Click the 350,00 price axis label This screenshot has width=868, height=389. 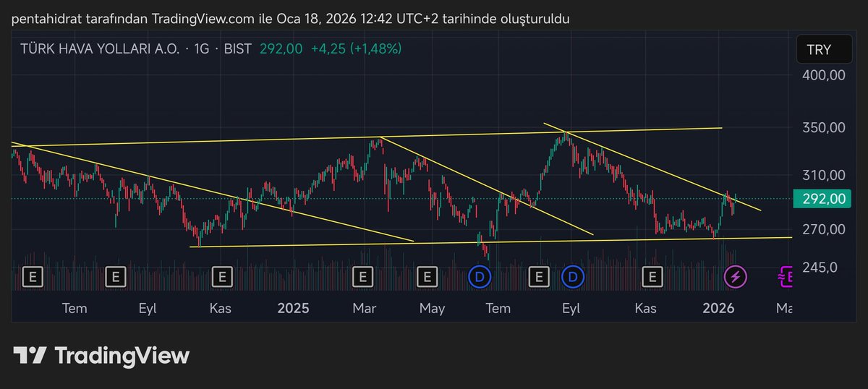tap(824, 128)
